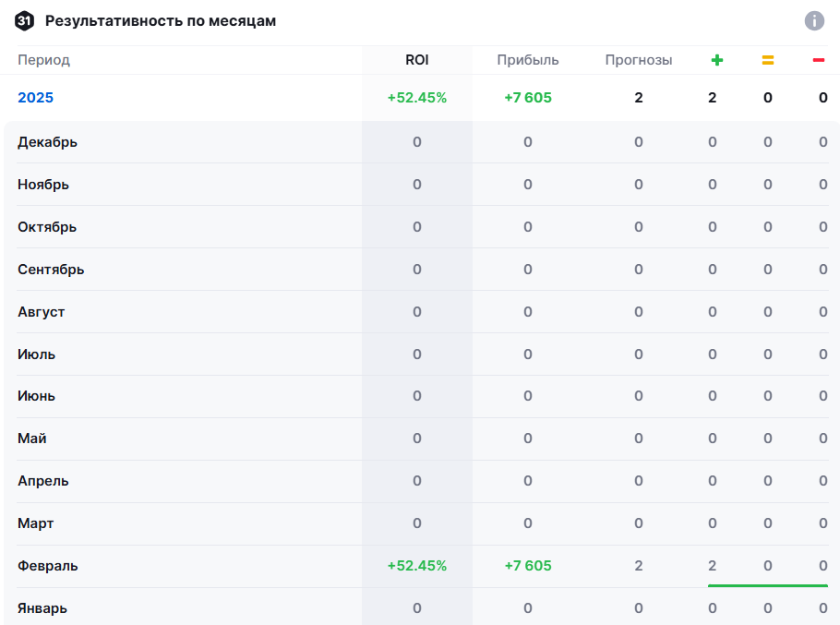Click the green plus column icon

(716, 60)
